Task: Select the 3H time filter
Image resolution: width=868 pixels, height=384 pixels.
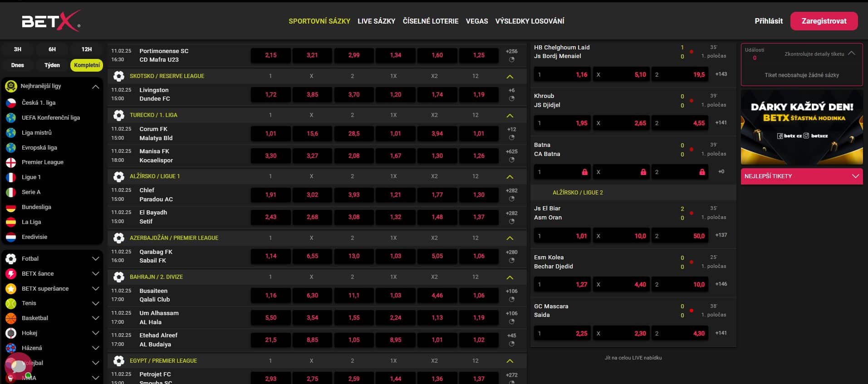Action: [x=18, y=49]
